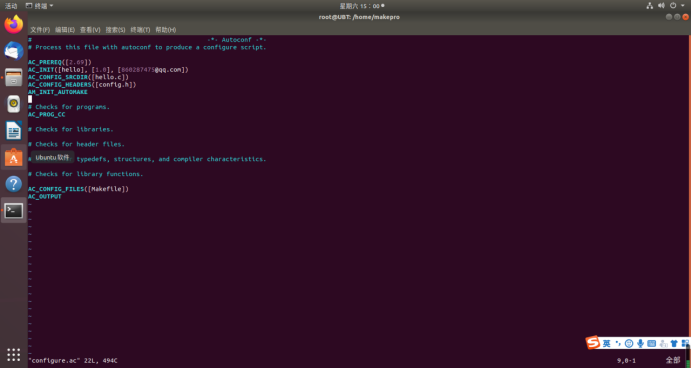This screenshot has height=368, width=691.
Task: Click the 'Checks for programs' comment
Action: pos(69,107)
